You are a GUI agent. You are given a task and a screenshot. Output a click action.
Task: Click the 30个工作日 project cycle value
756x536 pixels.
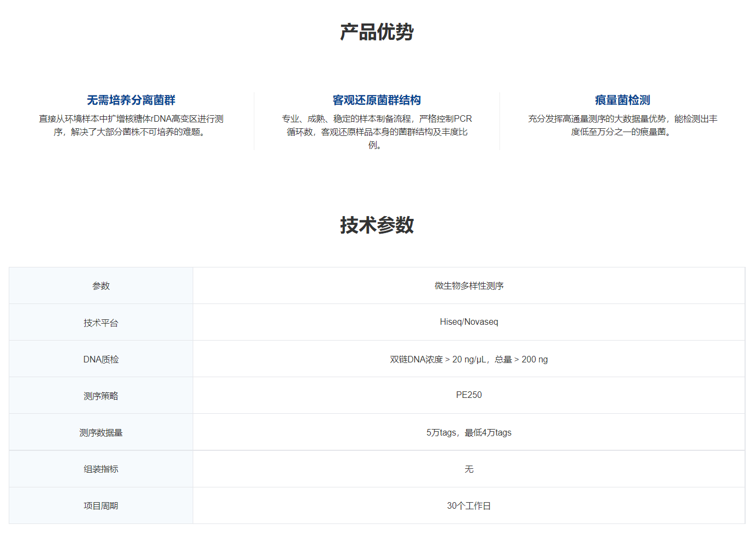469,506
